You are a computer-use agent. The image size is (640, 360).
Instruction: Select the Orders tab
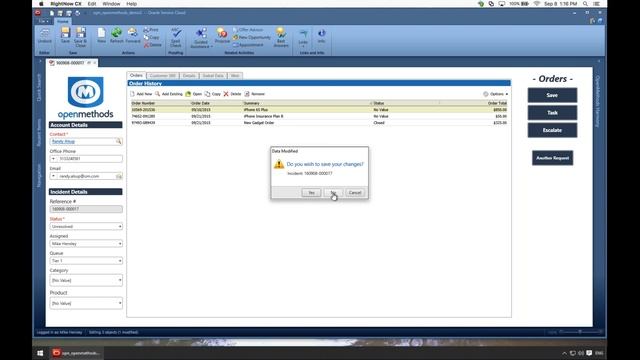[136, 76]
